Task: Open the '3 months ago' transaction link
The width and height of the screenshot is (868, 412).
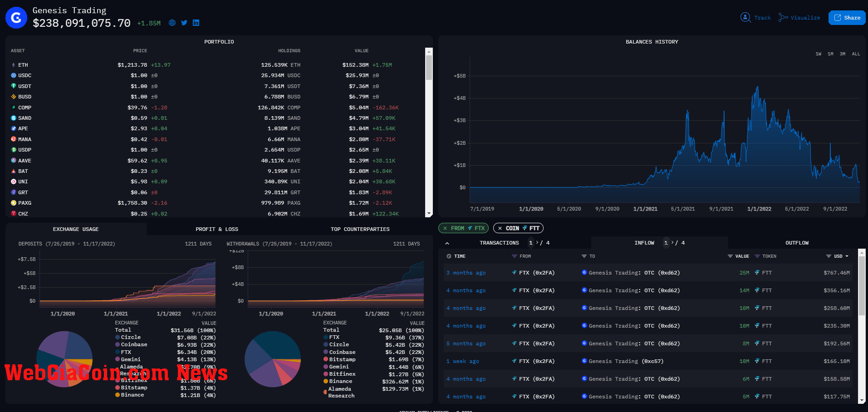Action: (466, 273)
